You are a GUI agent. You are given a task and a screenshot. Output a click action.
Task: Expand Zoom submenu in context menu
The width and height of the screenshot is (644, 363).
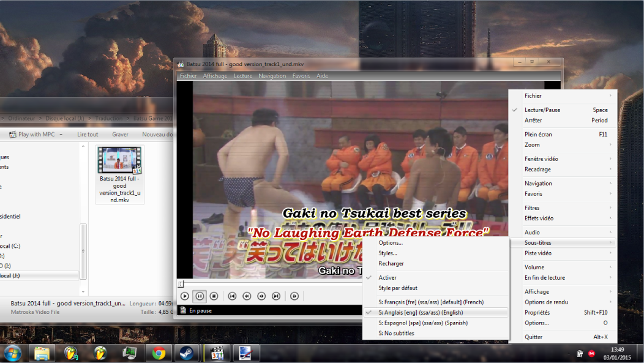coord(563,144)
